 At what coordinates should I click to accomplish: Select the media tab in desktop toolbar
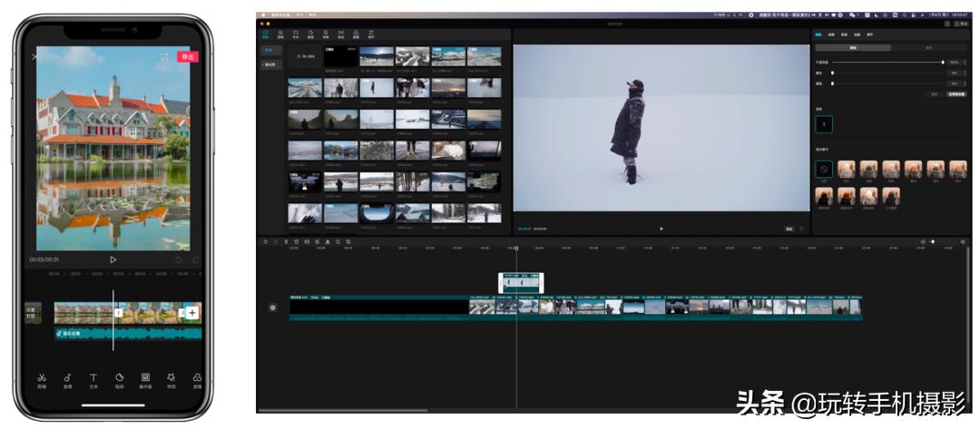266,34
